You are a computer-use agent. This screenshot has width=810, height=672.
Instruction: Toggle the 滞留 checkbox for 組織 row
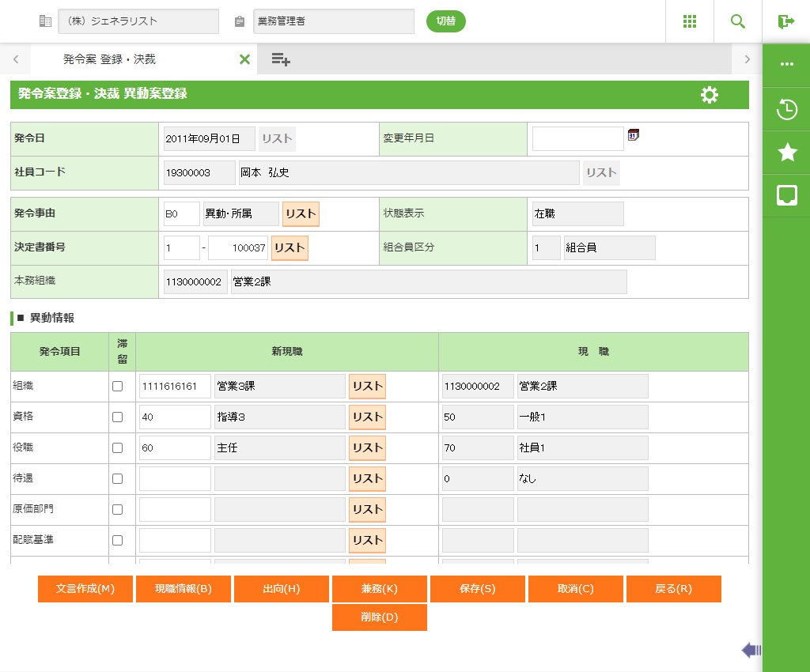(118, 387)
